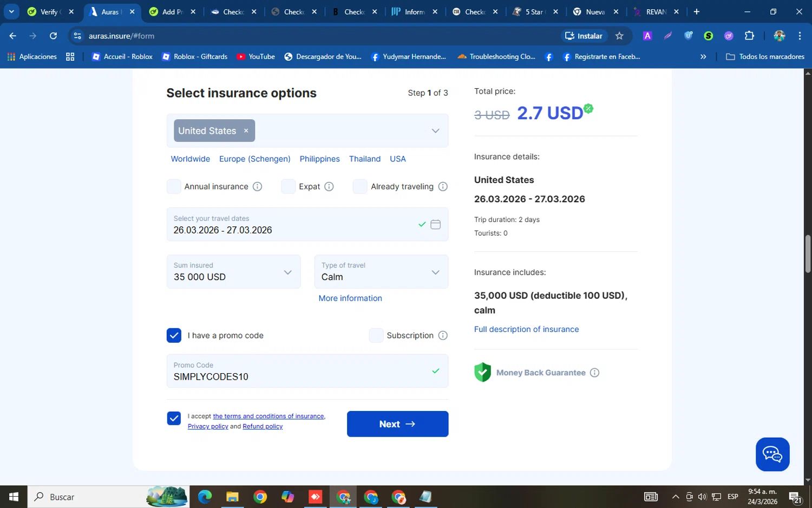This screenshot has height=508, width=812.
Task: Switch to the Inform tab
Action: point(415,12)
